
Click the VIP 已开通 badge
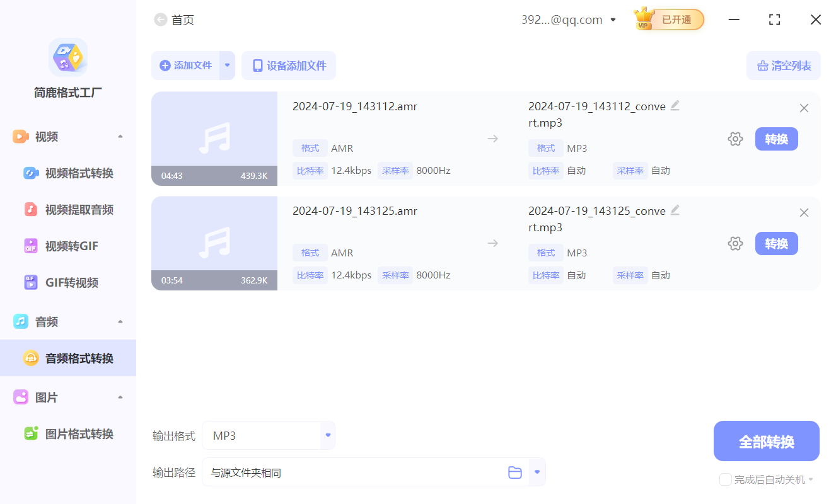point(668,20)
